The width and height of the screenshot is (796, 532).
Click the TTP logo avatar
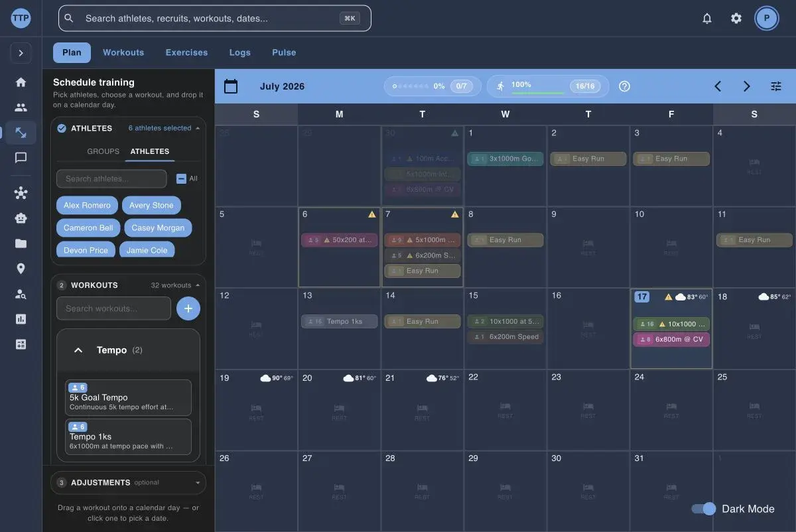point(21,18)
